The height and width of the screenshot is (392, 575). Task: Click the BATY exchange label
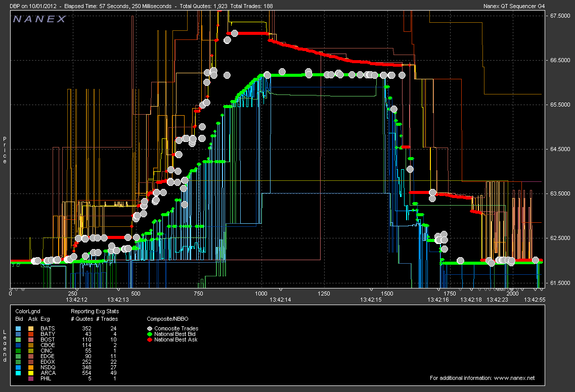(x=48, y=334)
